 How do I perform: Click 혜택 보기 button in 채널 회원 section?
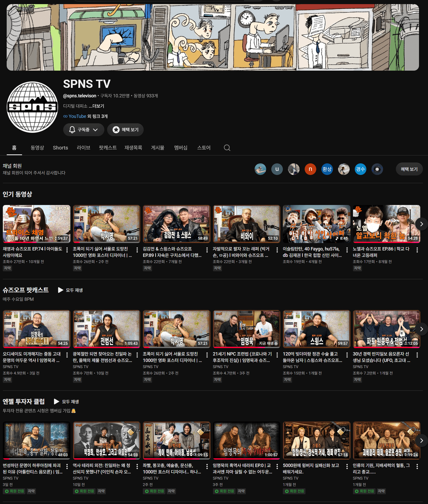pos(409,169)
